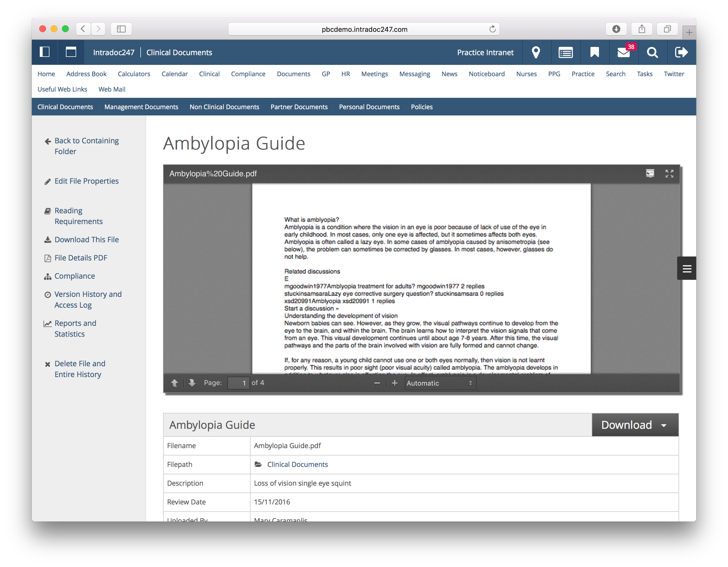Open the Home menu item
This screenshot has width=728, height=567.
pyautogui.click(x=46, y=74)
